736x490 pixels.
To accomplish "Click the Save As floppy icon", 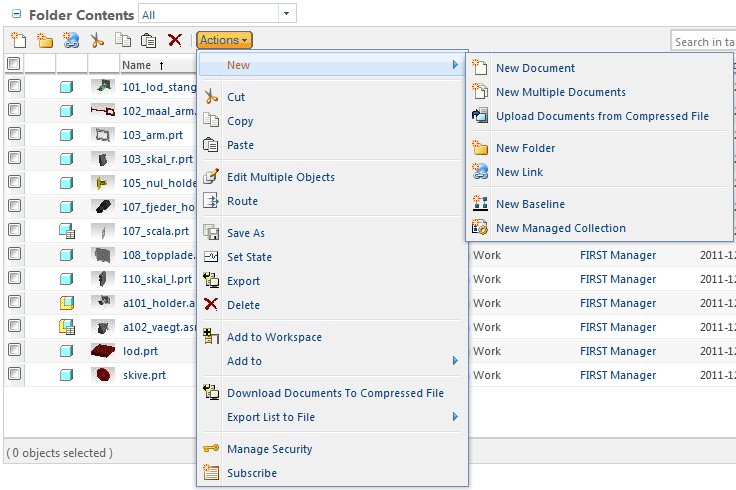I will coord(211,233).
